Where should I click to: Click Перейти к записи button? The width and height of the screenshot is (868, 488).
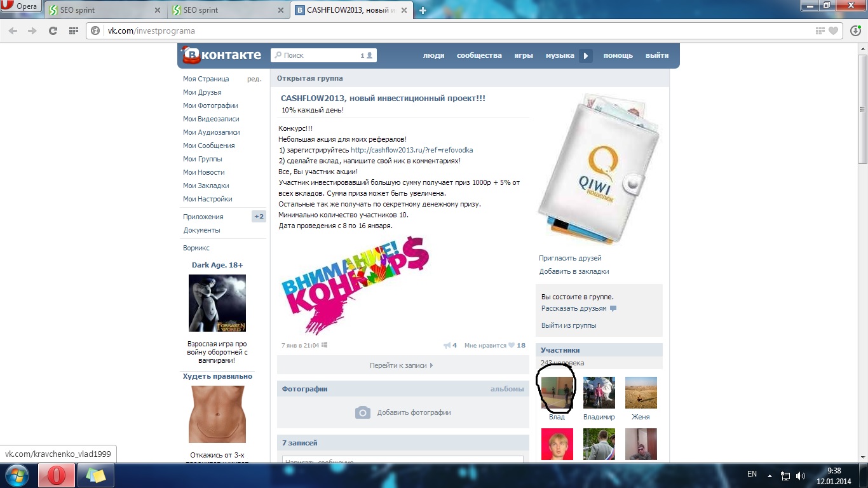click(402, 365)
